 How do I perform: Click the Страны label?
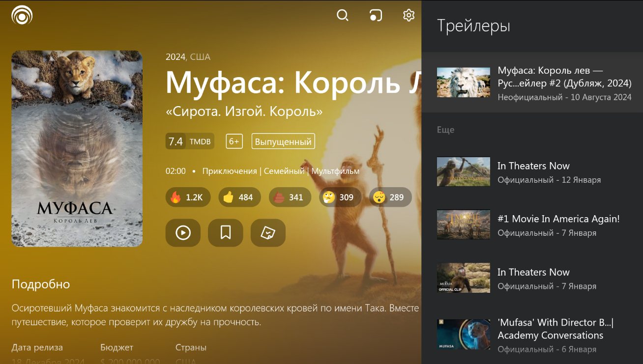[191, 347]
